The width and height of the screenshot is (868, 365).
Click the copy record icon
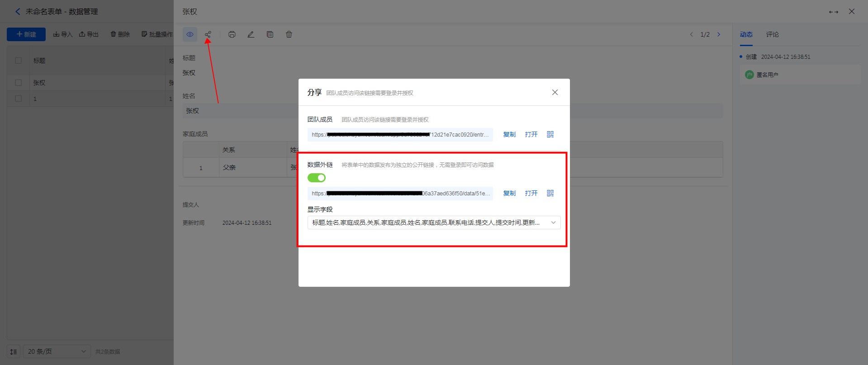270,34
